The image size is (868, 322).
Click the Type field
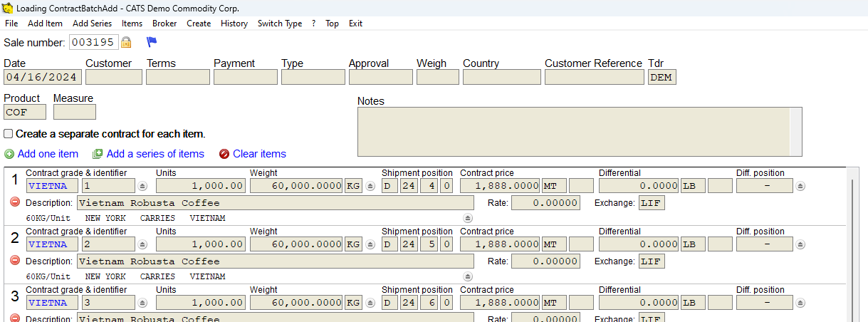pyautogui.click(x=313, y=78)
